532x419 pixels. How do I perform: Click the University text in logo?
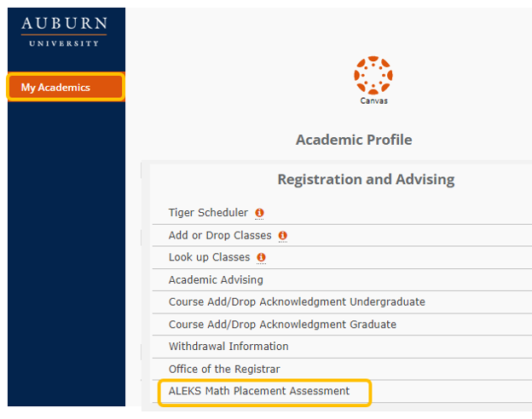point(65,42)
